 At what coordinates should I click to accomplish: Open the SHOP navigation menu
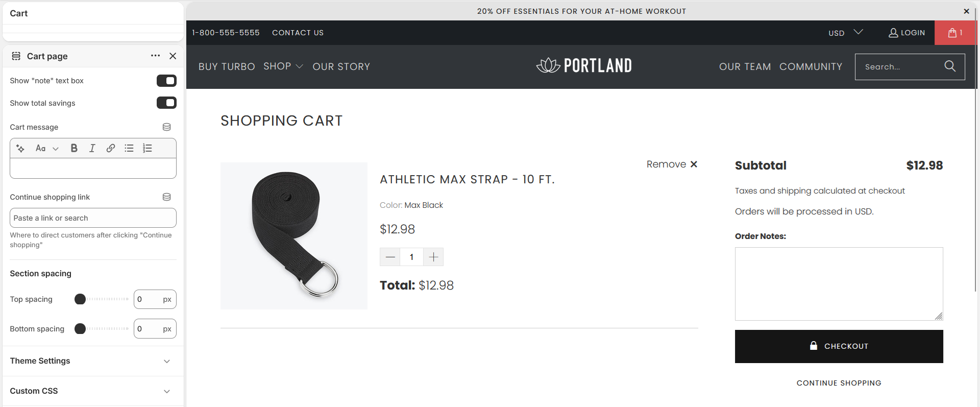[283, 66]
